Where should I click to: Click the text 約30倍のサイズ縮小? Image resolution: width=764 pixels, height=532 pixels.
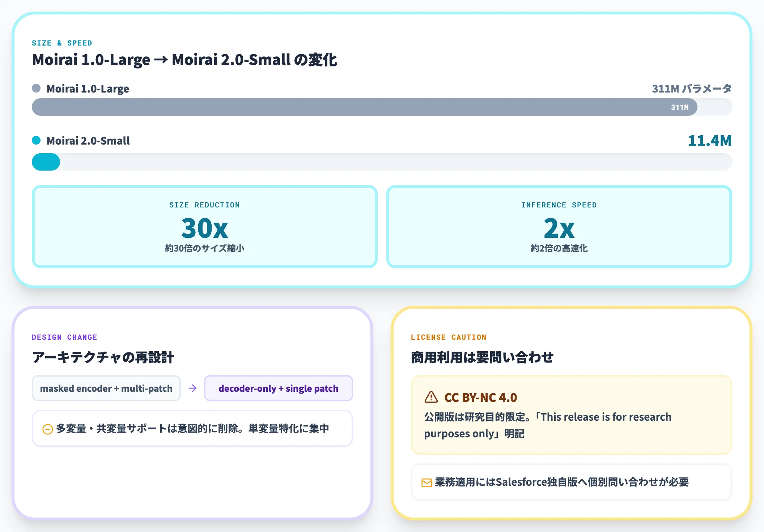tap(205, 248)
